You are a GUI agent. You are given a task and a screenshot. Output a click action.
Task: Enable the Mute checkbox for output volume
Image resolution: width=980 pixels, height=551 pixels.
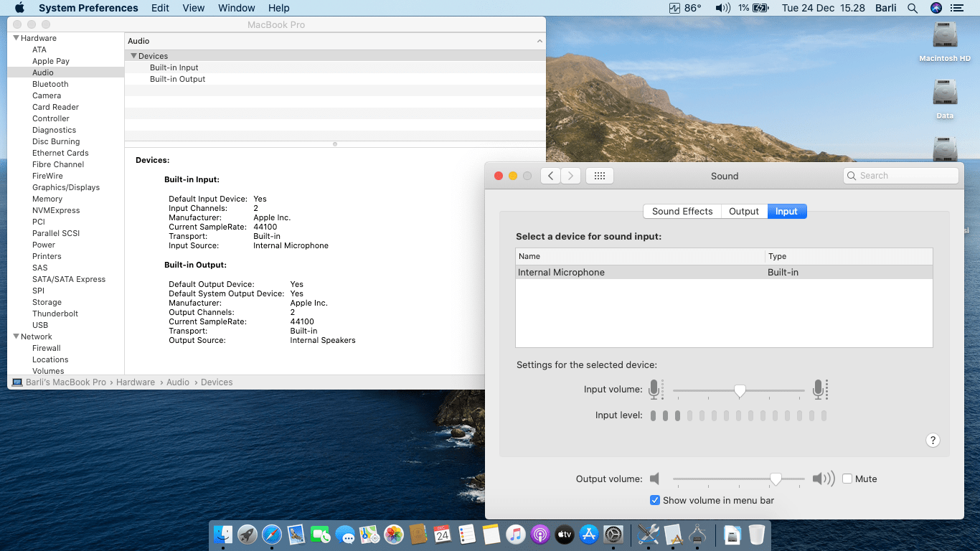847,479
